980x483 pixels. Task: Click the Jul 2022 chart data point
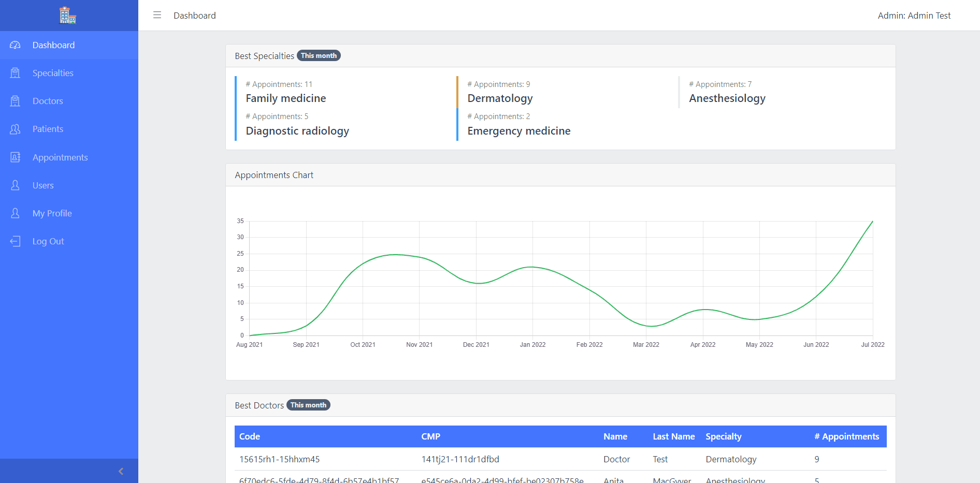pos(873,221)
